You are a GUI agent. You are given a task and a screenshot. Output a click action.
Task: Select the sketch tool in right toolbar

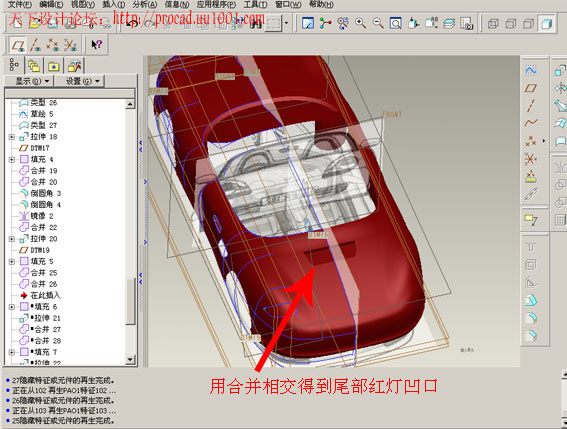531,70
